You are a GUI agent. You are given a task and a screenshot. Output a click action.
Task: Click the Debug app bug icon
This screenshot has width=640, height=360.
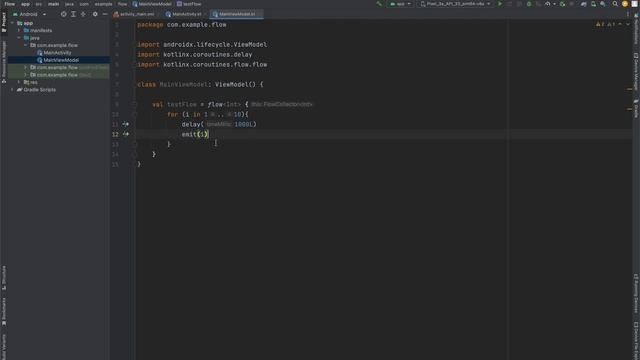(529, 4)
